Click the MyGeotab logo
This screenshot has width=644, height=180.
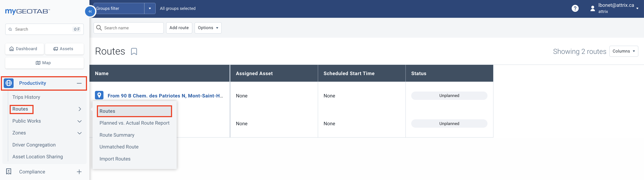point(27,11)
